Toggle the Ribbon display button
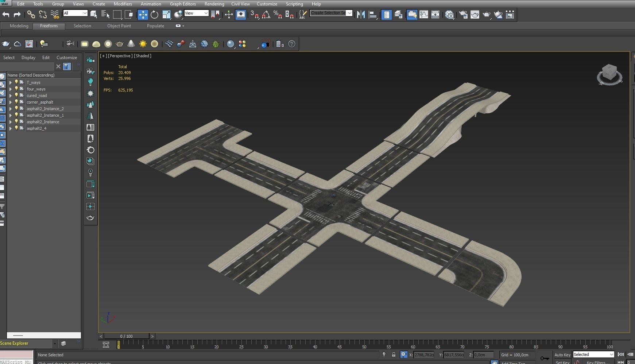Viewport: 635px width, 364px height. point(412,15)
